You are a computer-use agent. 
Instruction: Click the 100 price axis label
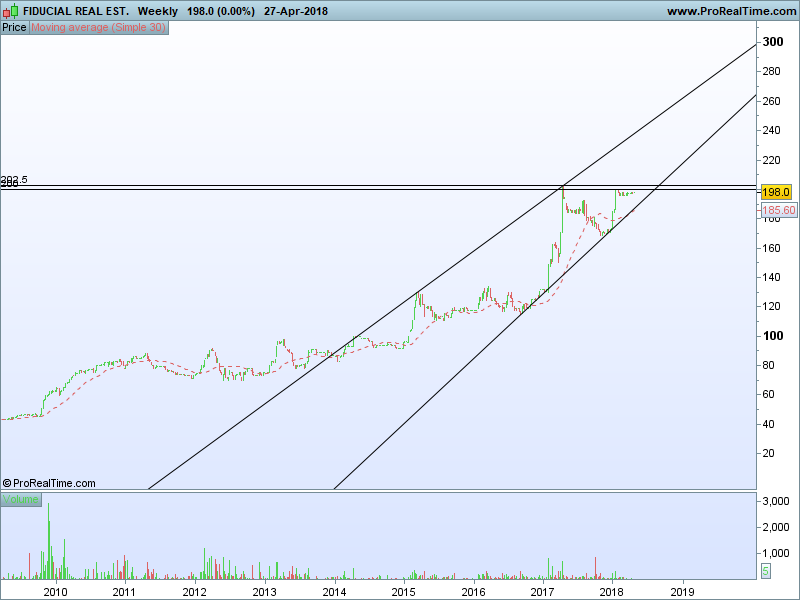point(772,336)
